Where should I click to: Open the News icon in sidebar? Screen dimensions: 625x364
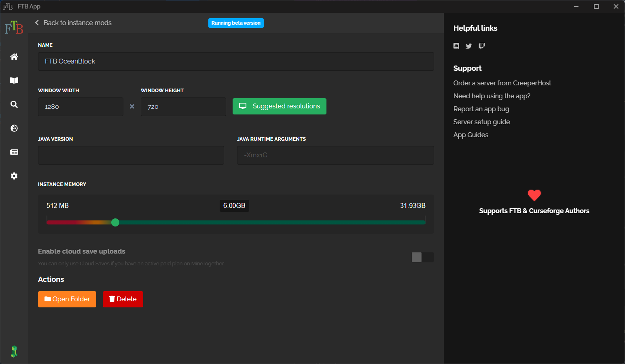click(x=14, y=152)
